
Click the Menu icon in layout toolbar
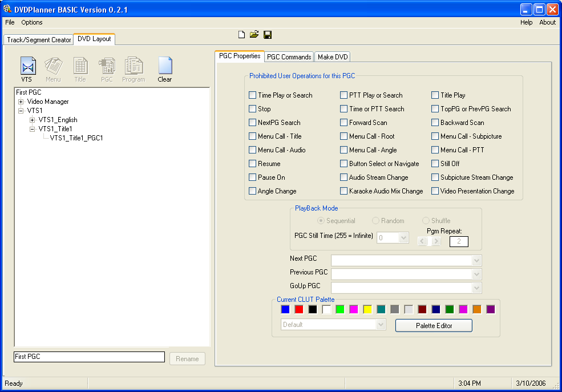[53, 67]
